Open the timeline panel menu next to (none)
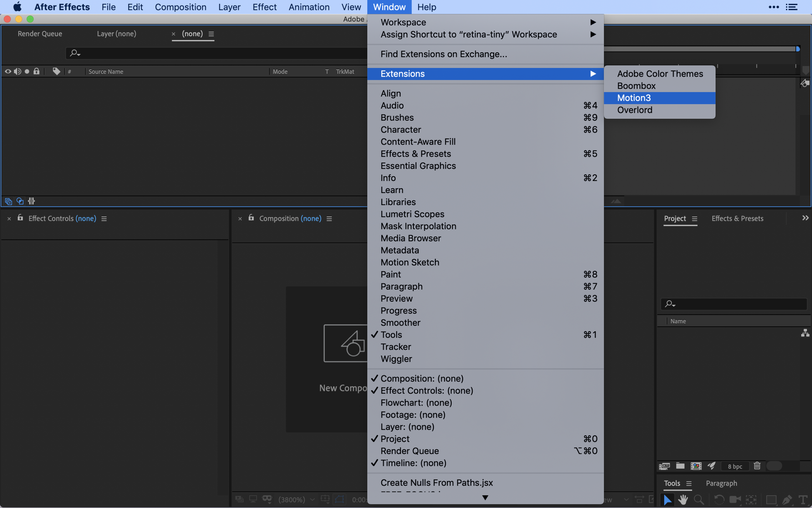The height and width of the screenshot is (508, 812). (211, 34)
